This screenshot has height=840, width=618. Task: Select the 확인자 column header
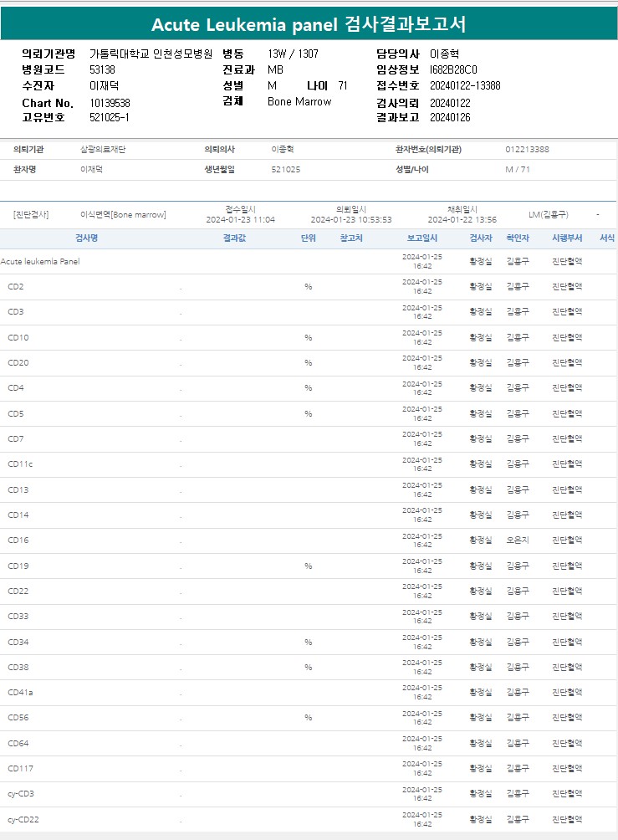[x=518, y=238]
